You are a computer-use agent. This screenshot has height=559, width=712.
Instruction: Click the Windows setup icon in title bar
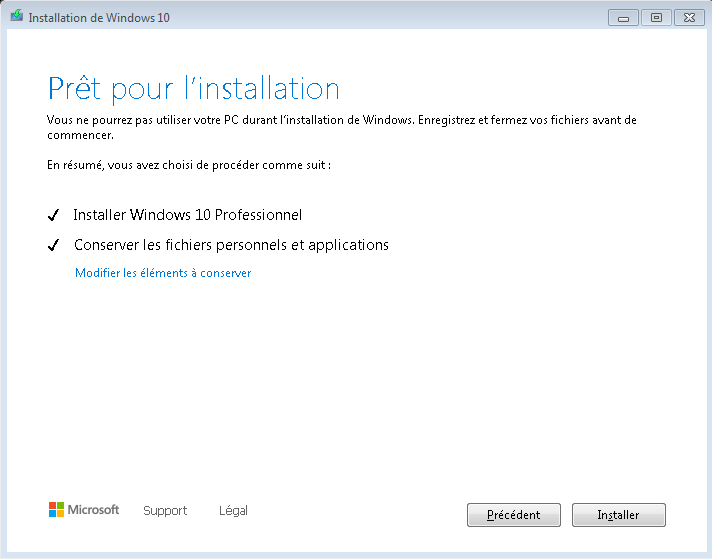[x=17, y=16]
